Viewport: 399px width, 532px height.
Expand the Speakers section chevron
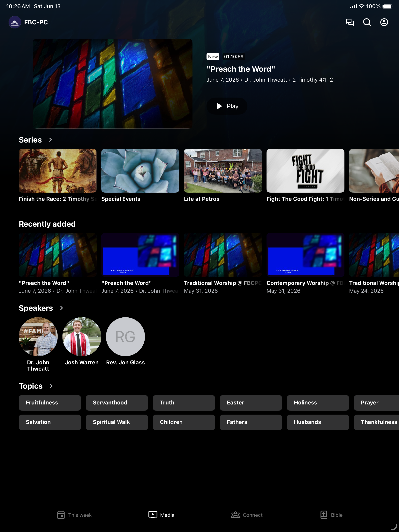tap(61, 308)
